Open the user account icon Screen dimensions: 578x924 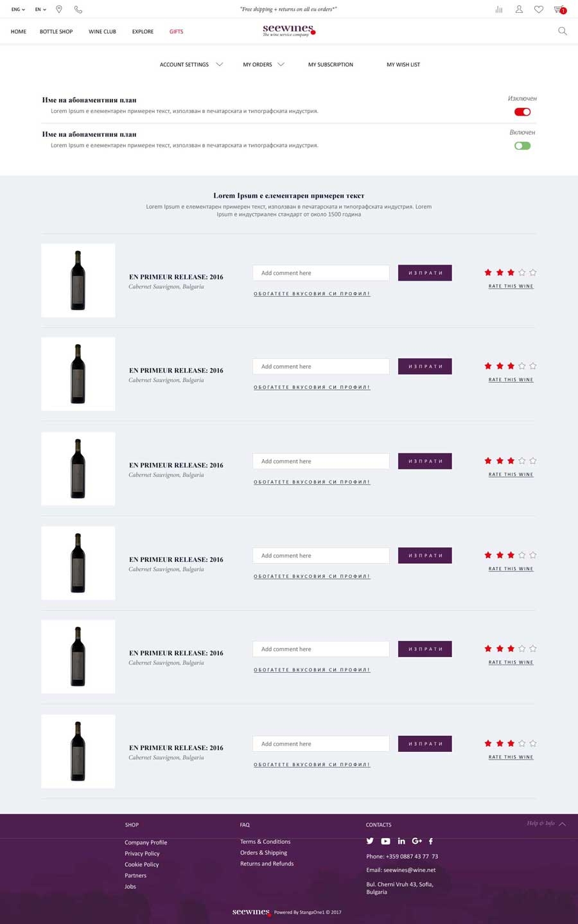(x=519, y=10)
